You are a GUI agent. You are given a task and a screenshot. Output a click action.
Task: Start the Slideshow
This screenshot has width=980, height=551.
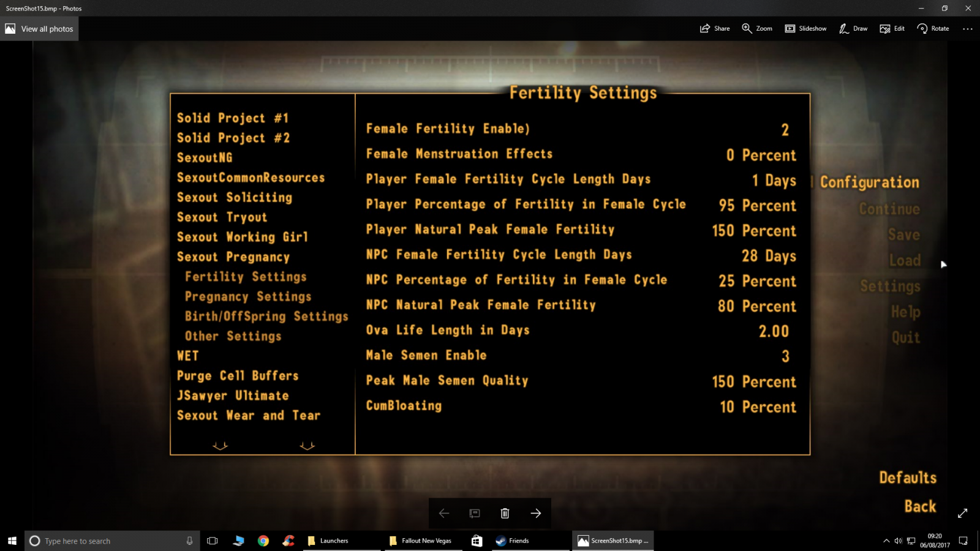pyautogui.click(x=805, y=29)
